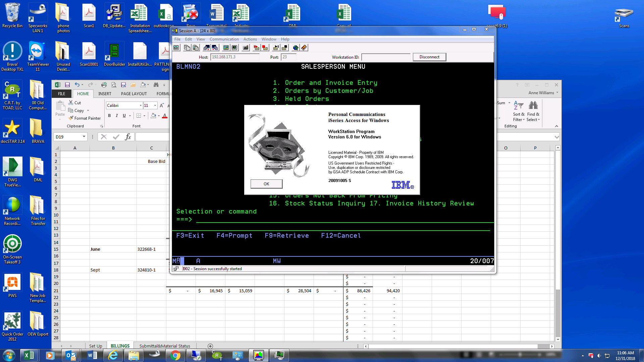Toggle Italic formatting in Excel
Screen dimensions: 644x362
coord(117,116)
